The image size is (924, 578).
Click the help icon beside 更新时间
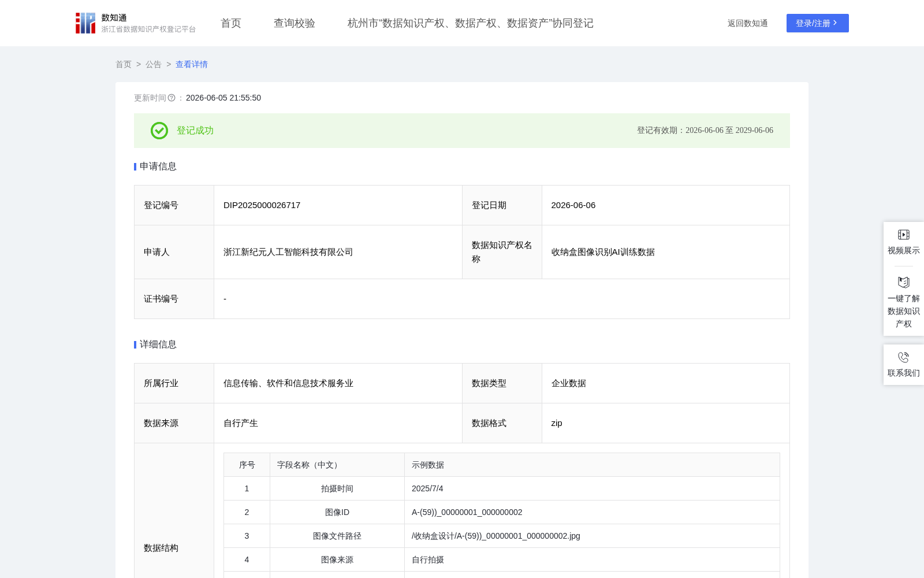pyautogui.click(x=172, y=98)
